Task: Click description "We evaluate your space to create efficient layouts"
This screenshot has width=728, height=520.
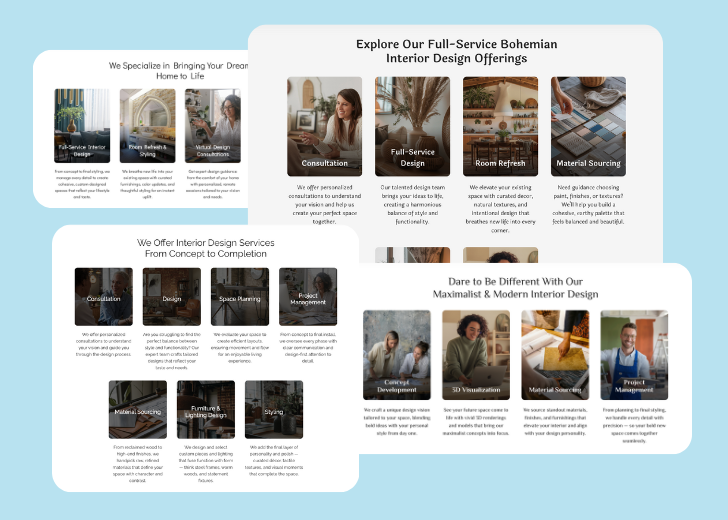Action: (240, 347)
